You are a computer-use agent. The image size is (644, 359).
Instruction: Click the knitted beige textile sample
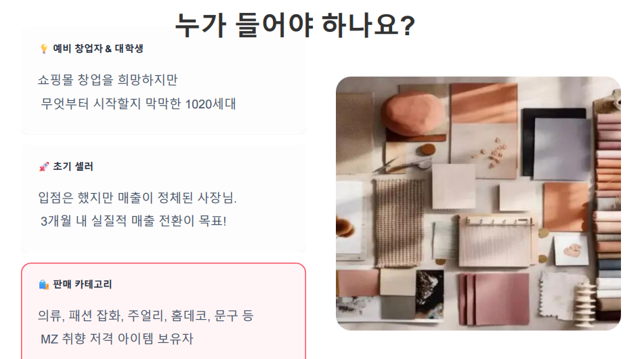coord(399,222)
